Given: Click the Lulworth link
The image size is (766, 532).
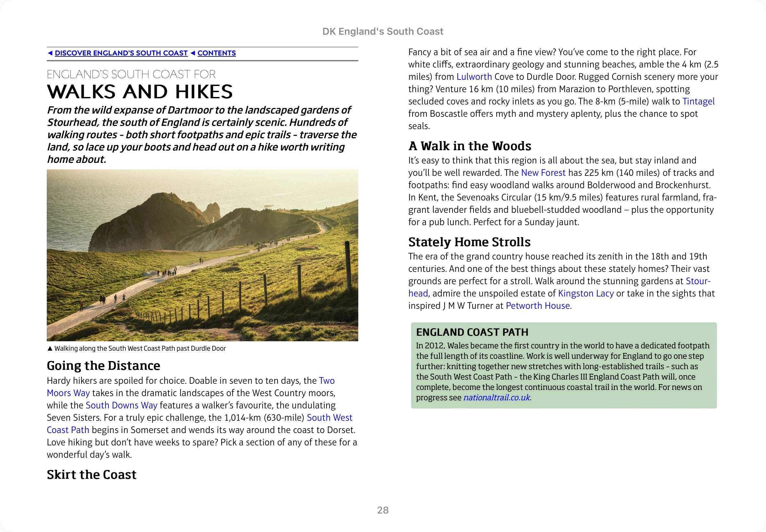Looking at the screenshot, I should pos(474,77).
